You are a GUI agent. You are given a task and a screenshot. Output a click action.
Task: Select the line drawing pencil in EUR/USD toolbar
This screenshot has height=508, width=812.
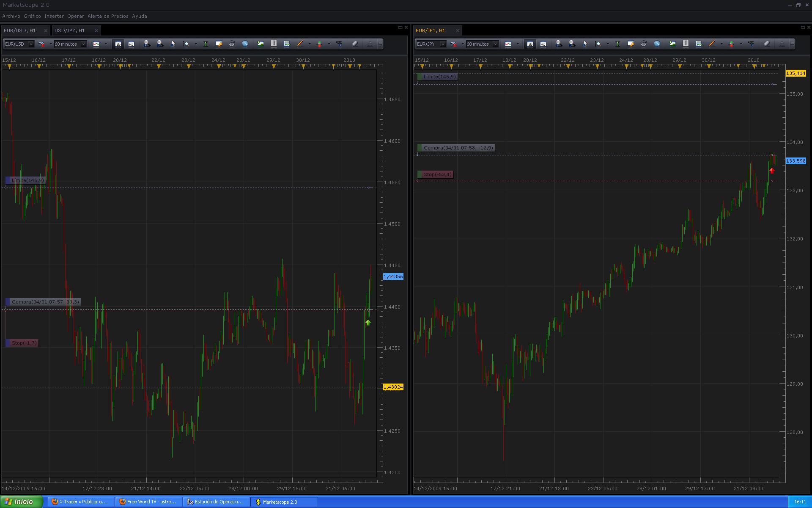point(300,44)
